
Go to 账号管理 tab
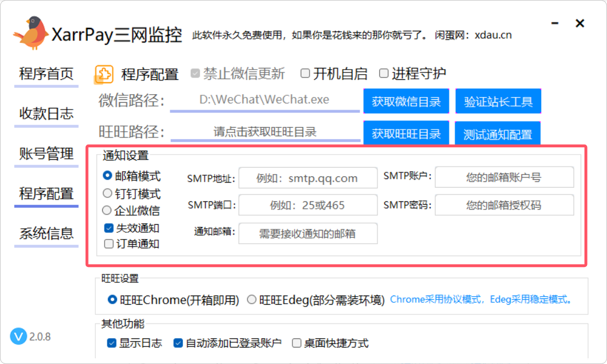point(46,154)
